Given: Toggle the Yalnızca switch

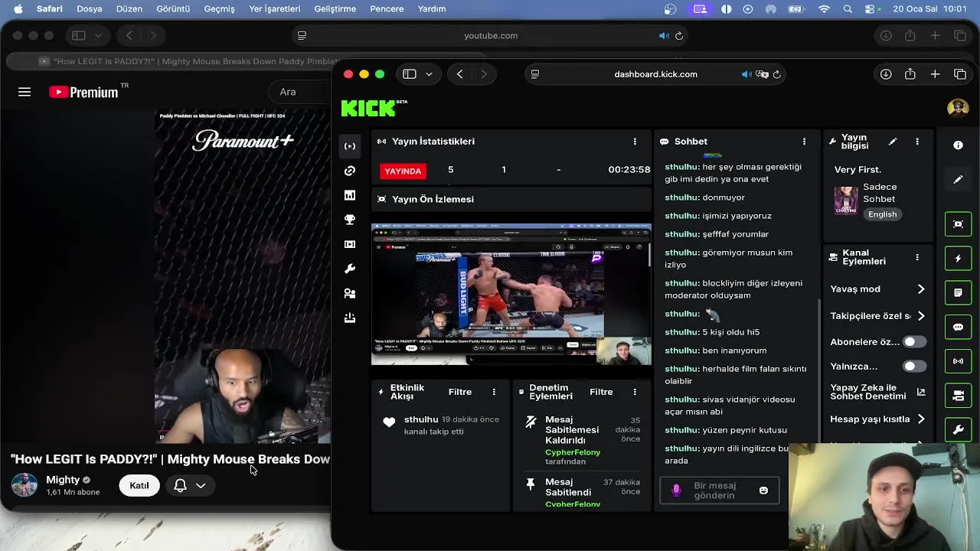Looking at the screenshot, I should (914, 367).
